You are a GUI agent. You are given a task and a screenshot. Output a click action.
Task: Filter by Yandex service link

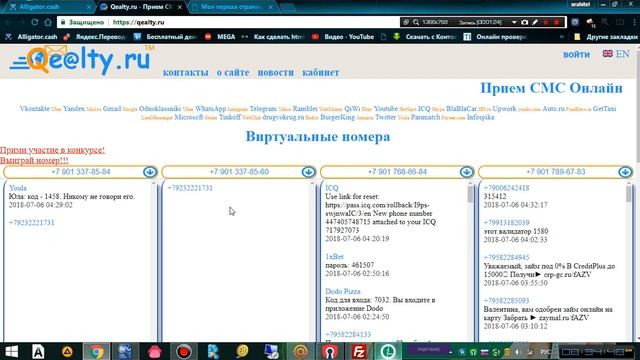[x=74, y=109]
